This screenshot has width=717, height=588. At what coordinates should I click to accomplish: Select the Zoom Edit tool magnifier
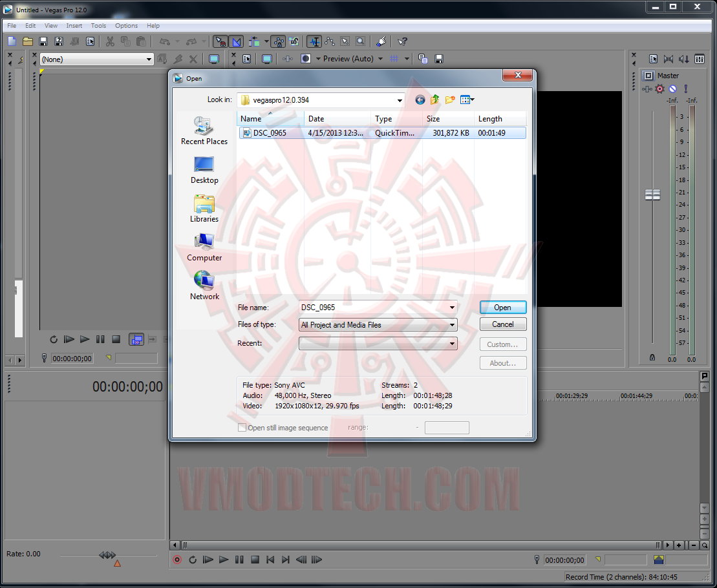click(361, 41)
